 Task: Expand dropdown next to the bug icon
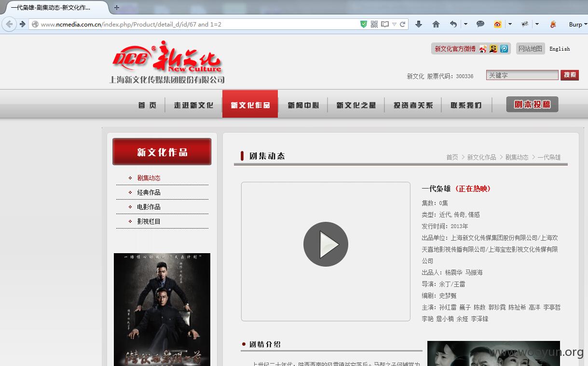537,24
